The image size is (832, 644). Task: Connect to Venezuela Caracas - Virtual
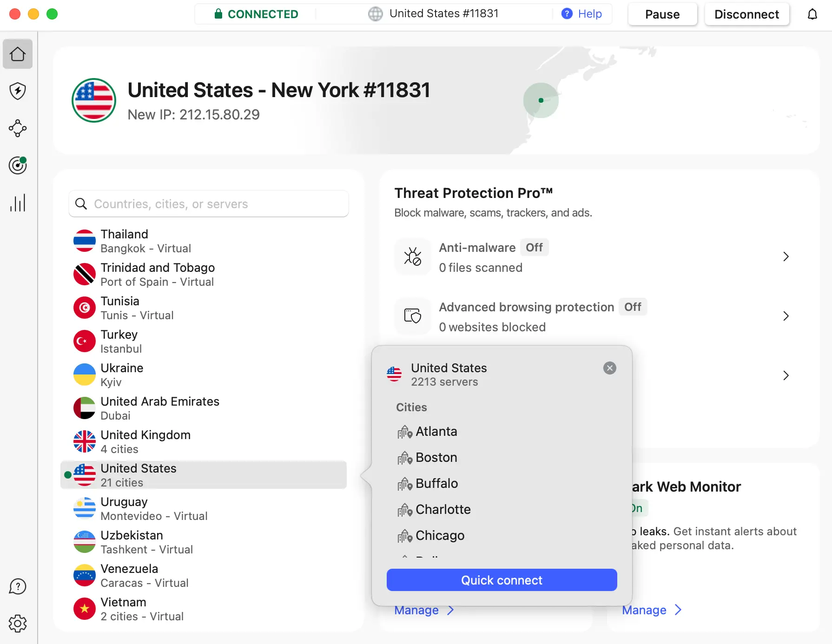point(204,575)
